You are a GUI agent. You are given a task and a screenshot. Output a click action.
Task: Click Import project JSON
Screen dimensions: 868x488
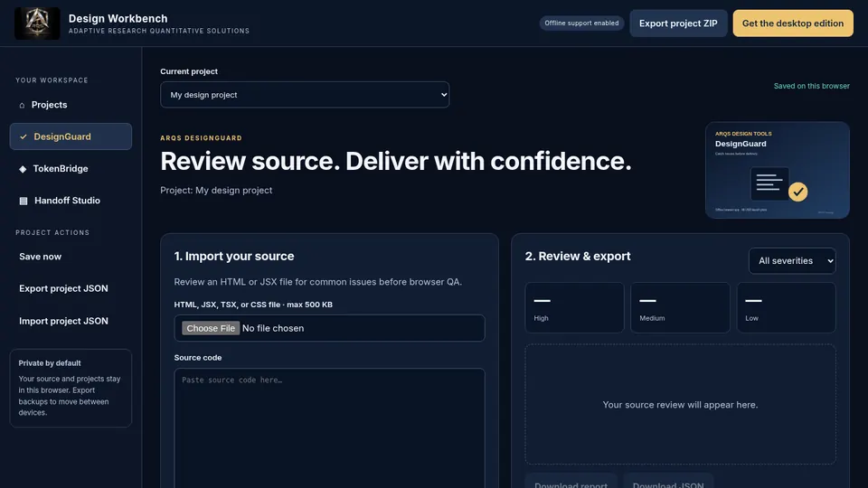(71, 321)
